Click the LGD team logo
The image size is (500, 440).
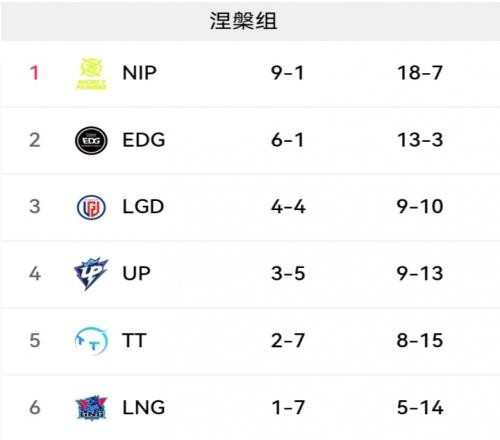pyautogui.click(x=91, y=207)
